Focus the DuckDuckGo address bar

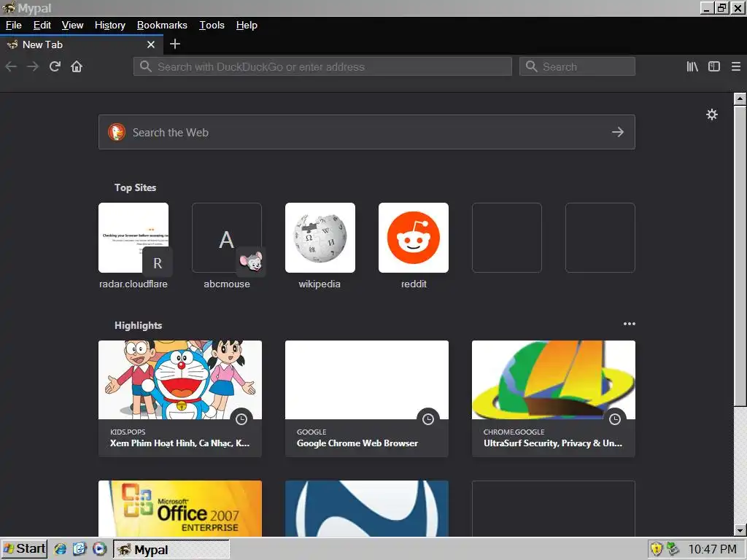(x=322, y=66)
